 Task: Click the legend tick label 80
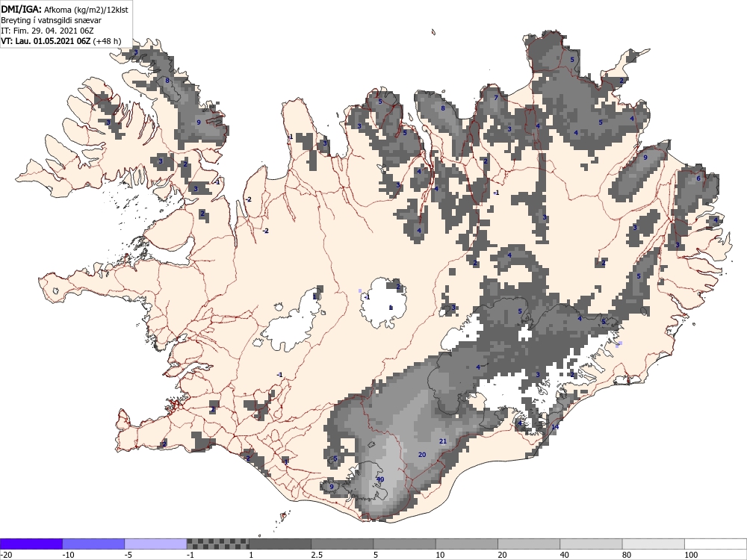(x=627, y=555)
